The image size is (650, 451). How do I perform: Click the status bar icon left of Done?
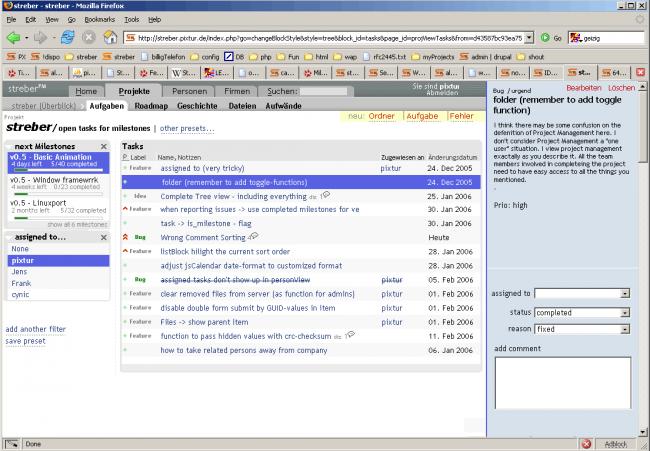tap(12, 444)
